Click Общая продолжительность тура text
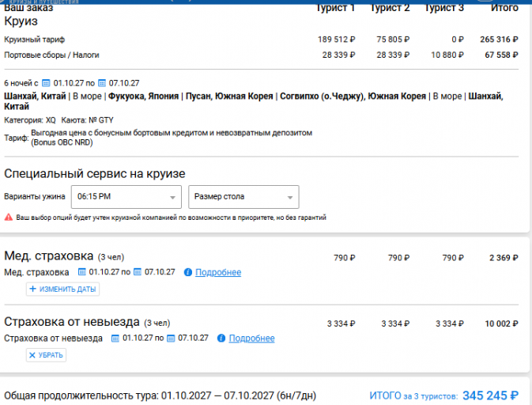The height and width of the screenshot is (405, 532). click(160, 396)
